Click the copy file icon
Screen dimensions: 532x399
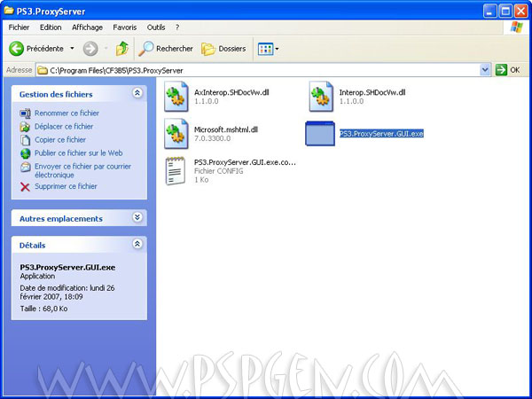pyautogui.click(x=26, y=140)
